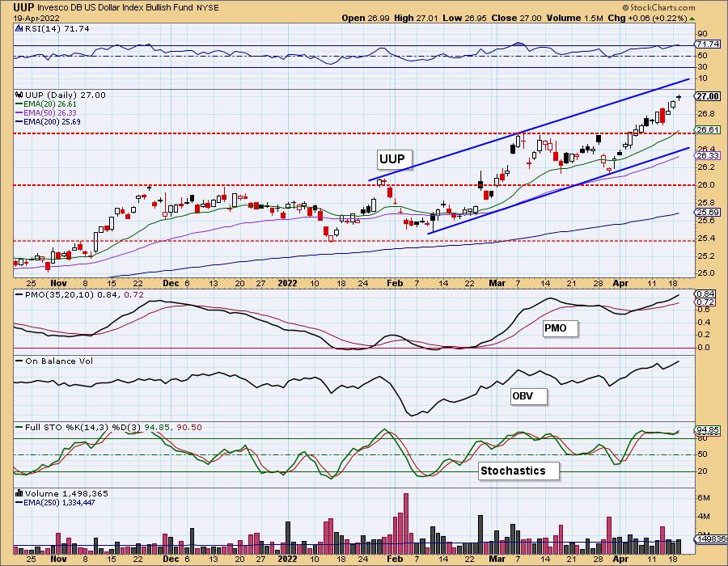
Task: Click the 0.84 PMO value tag
Action: point(706,294)
